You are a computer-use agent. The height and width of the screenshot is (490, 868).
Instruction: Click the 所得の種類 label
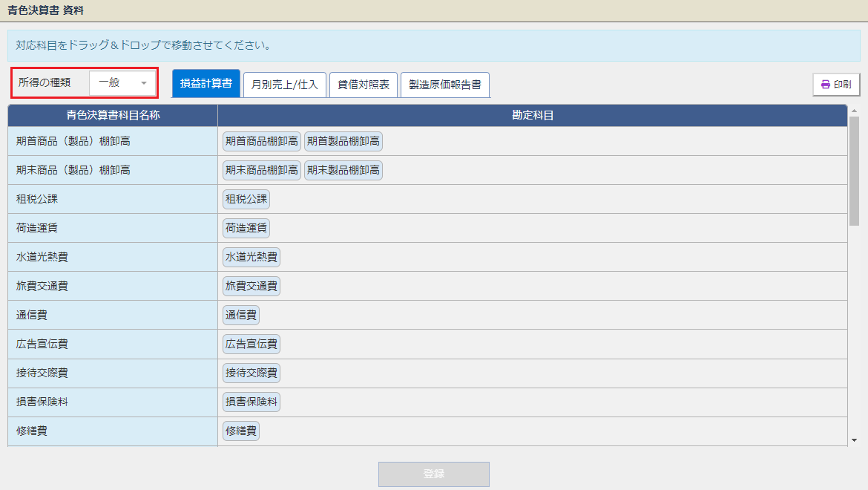tap(45, 82)
